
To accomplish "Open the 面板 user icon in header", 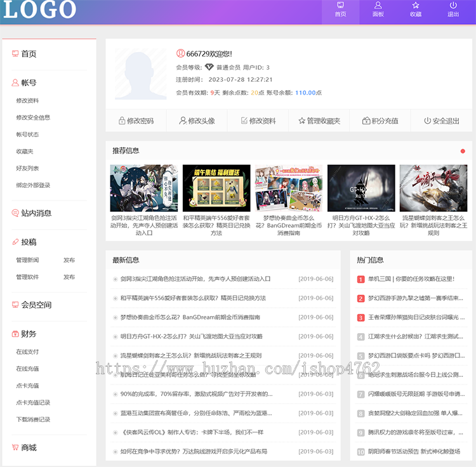I will 378,5.
